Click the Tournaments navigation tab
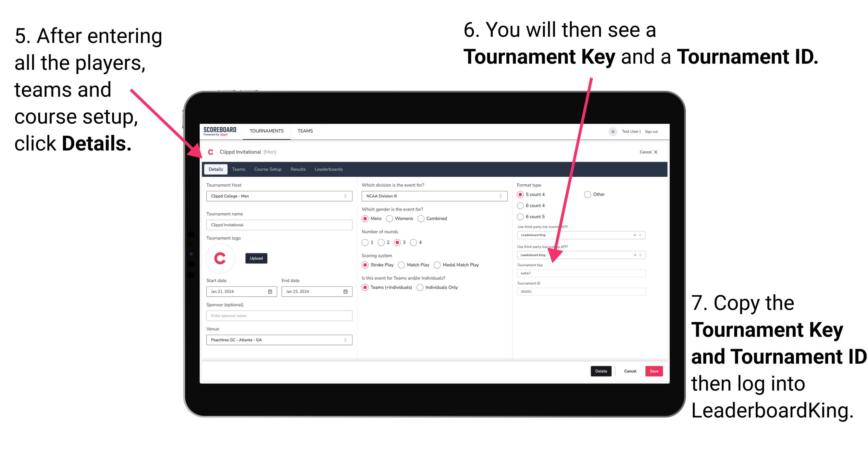Viewport: 868px width, 467px height. (266, 130)
